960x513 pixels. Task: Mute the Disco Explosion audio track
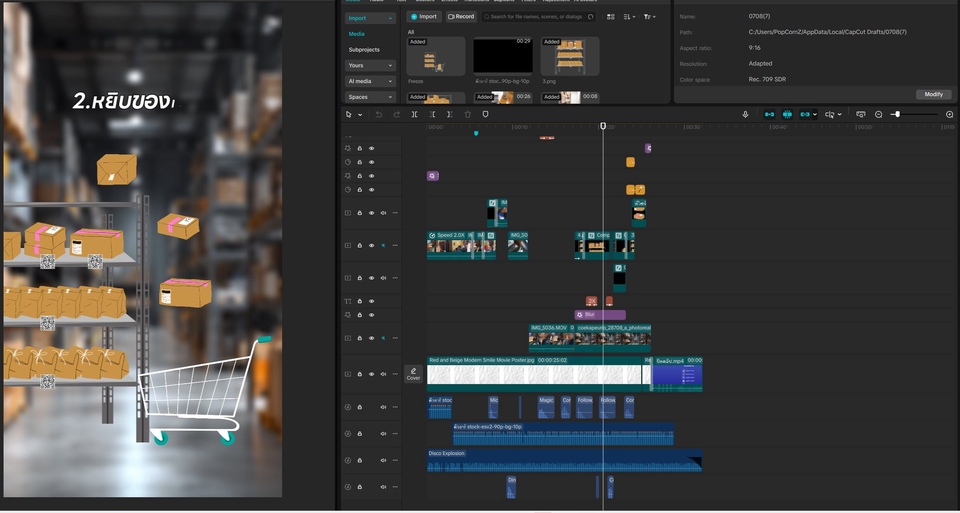pyautogui.click(x=383, y=461)
